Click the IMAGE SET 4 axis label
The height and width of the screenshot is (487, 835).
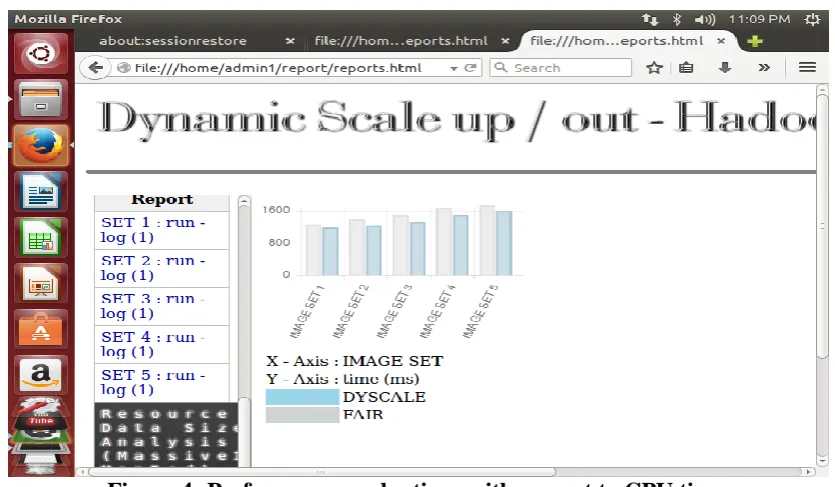[x=437, y=311]
